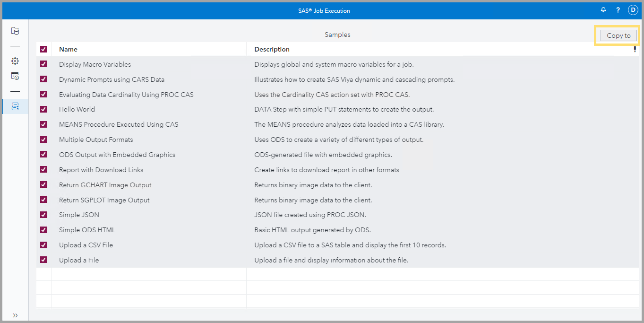Open the Folders navigation icon in sidebar

point(15,30)
